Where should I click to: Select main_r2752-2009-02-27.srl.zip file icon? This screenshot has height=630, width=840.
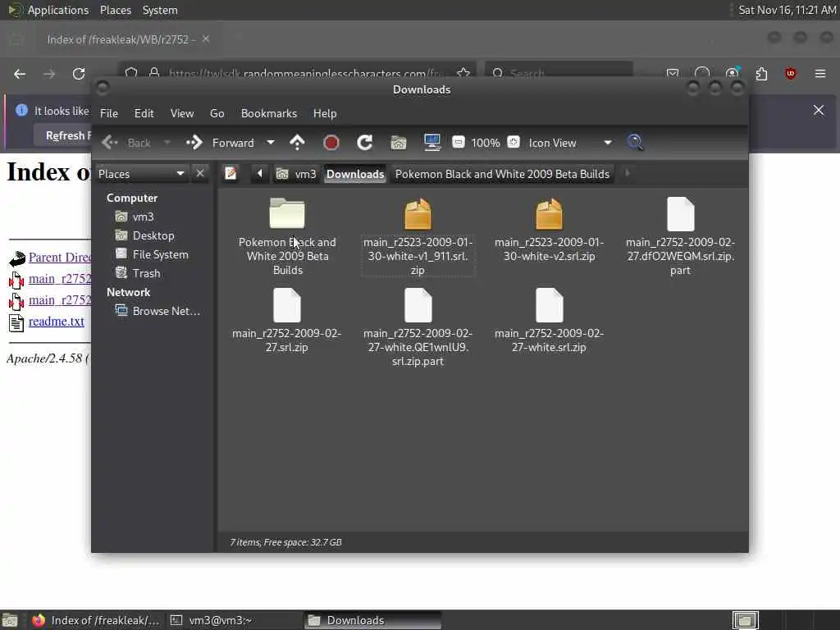(287, 305)
